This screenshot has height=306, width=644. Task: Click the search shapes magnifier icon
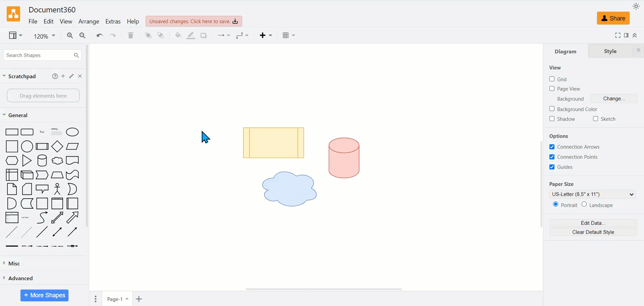click(x=76, y=55)
